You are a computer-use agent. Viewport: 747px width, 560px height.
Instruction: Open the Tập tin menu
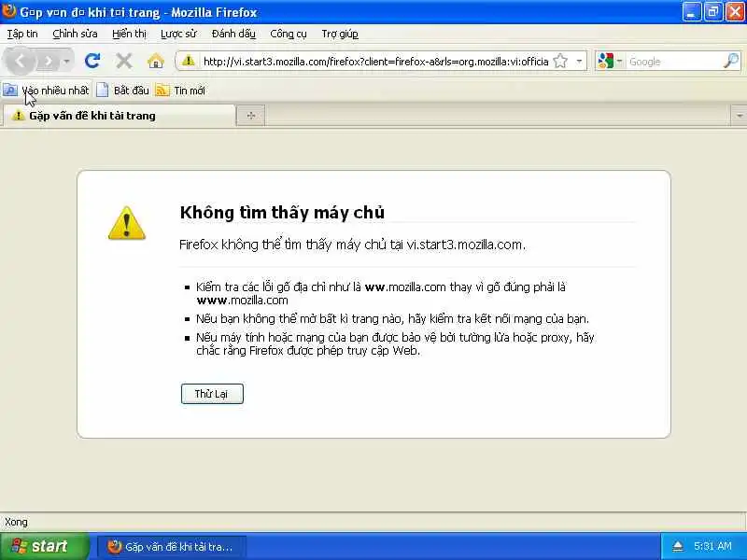click(21, 34)
